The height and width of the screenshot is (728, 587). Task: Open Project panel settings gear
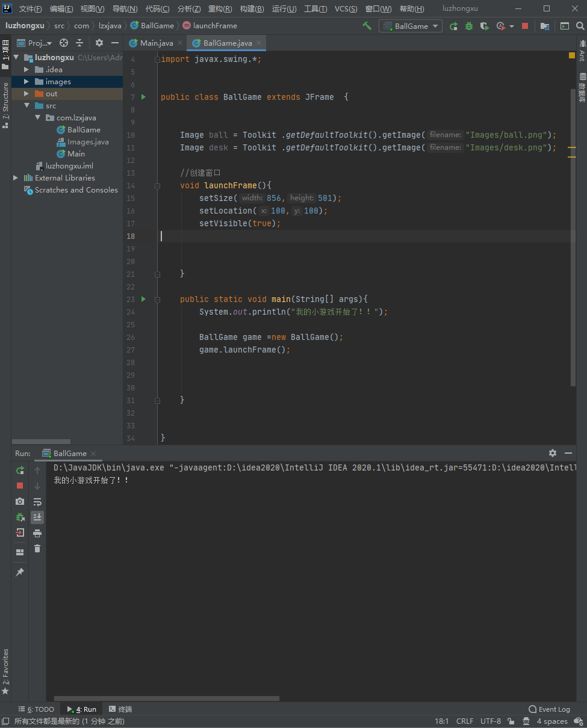(99, 43)
